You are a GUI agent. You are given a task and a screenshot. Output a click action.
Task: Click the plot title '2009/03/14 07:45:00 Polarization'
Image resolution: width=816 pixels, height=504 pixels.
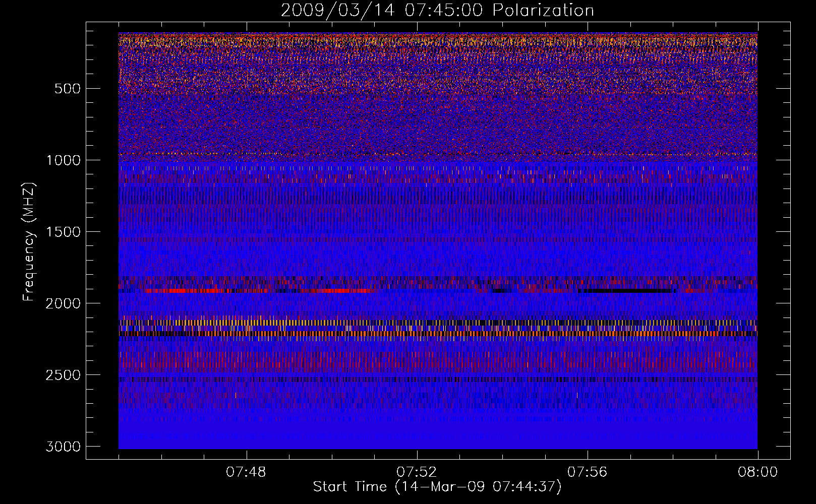coord(437,11)
